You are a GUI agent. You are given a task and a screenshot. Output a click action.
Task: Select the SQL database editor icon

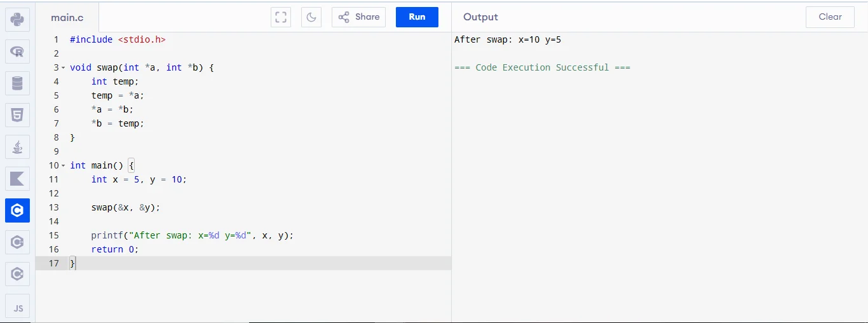pos(17,83)
